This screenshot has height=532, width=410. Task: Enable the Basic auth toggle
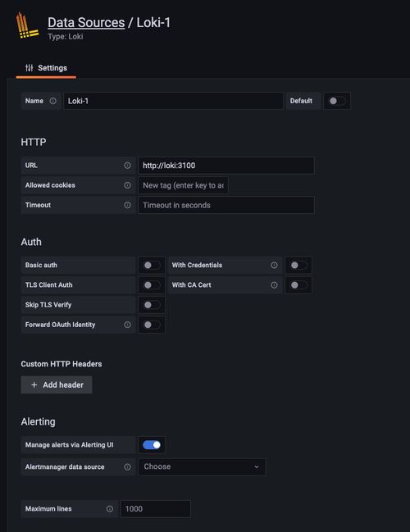pos(152,265)
